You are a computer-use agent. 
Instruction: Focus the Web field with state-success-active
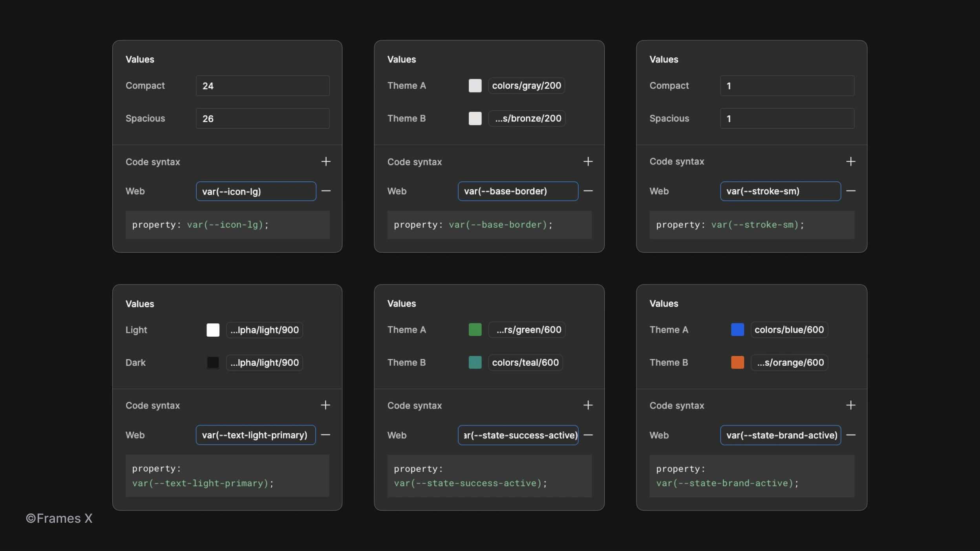pos(518,435)
